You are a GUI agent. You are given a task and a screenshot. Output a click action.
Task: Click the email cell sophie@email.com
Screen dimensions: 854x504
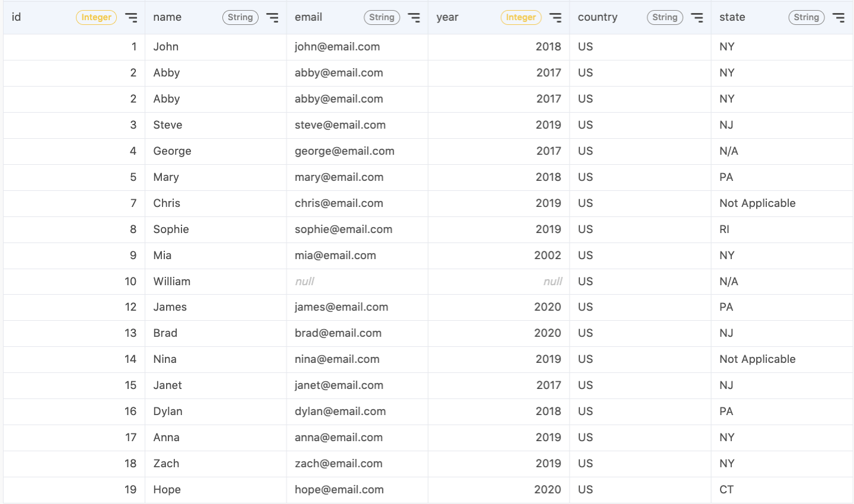357,229
